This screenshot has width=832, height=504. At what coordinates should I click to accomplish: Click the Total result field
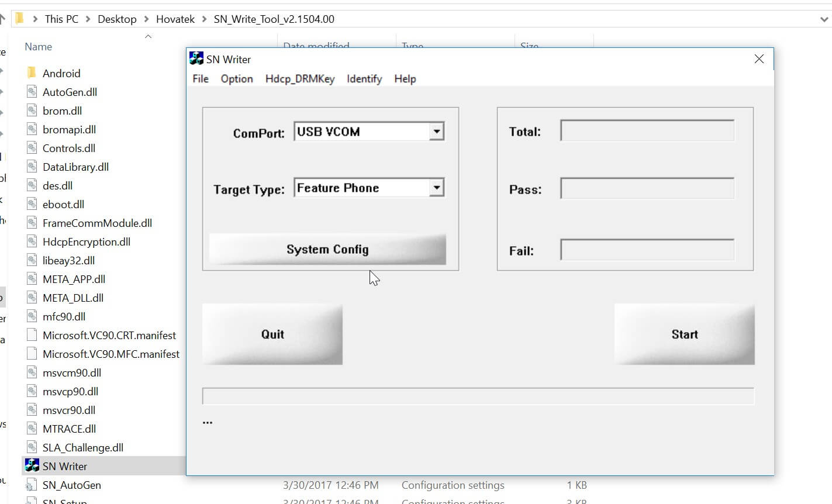coord(646,130)
